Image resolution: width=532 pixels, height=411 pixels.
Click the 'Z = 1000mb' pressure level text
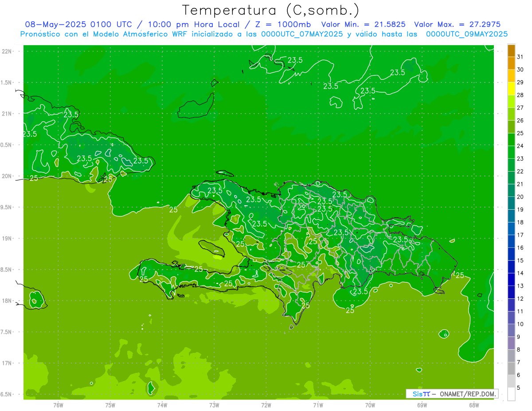[x=282, y=24]
